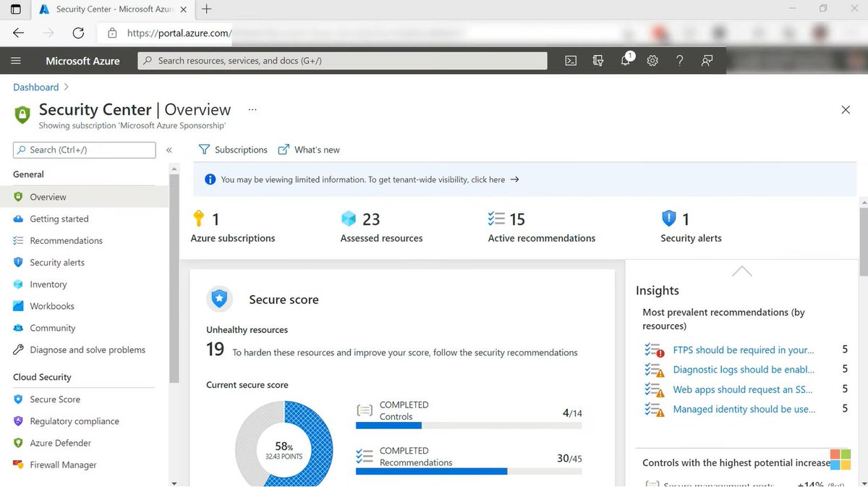The height and width of the screenshot is (487, 868).
Task: Click the Active recommendations checklist icon
Action: tap(496, 219)
